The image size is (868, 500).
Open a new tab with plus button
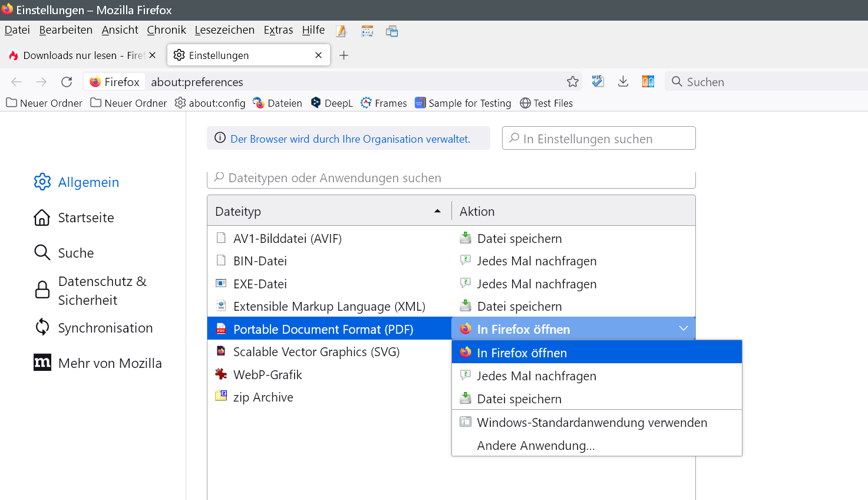344,55
